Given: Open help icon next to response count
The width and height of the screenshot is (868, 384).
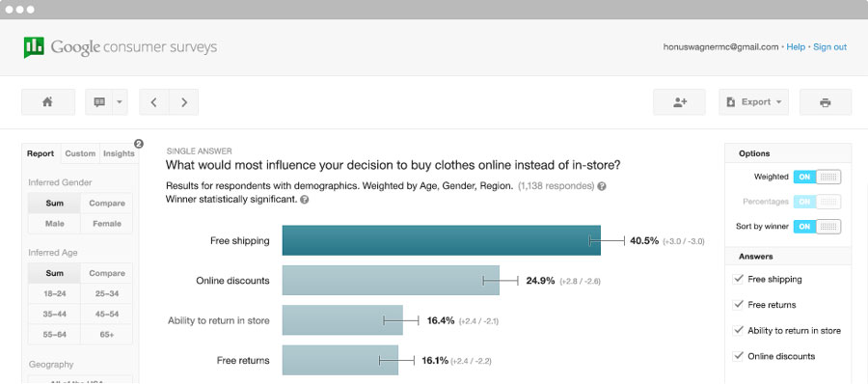Looking at the screenshot, I should 602,187.
